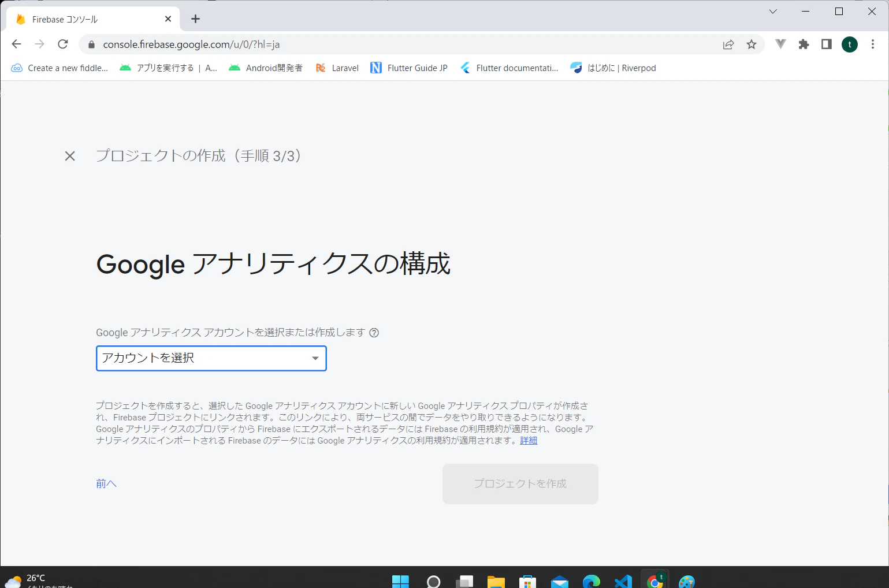The image size is (889, 588).
Task: Open Microsoft Edge from taskbar
Action: coord(592,581)
